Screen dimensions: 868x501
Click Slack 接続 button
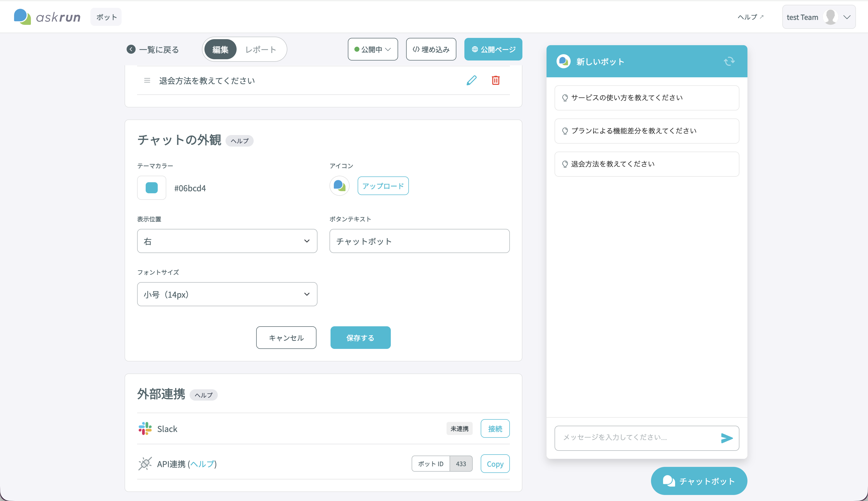[x=495, y=428]
